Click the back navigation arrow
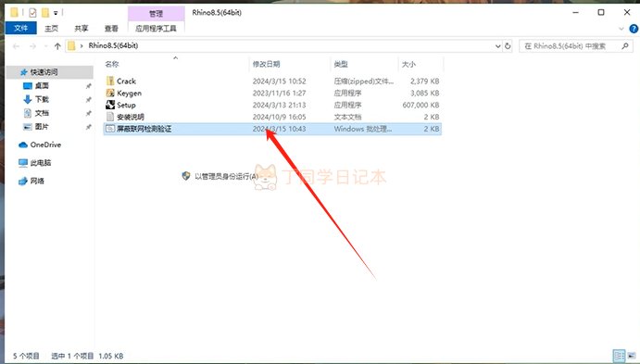 coord(16,46)
